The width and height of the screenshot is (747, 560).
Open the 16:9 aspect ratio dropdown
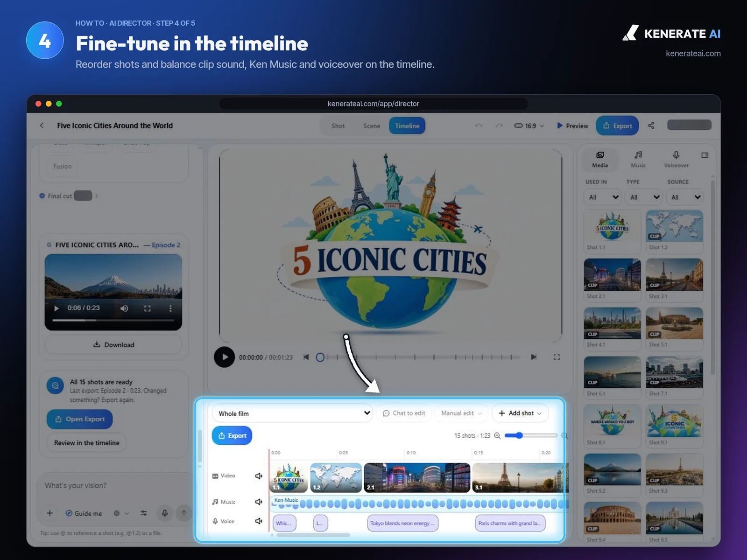[529, 126]
